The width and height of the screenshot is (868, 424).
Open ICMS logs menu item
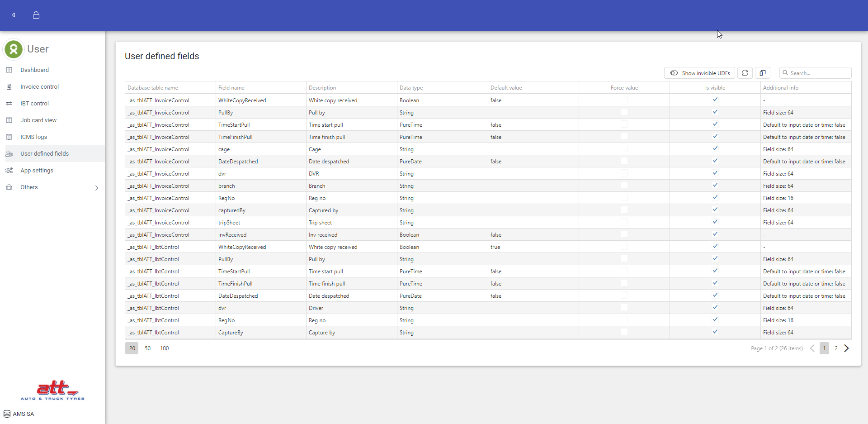[x=33, y=137]
